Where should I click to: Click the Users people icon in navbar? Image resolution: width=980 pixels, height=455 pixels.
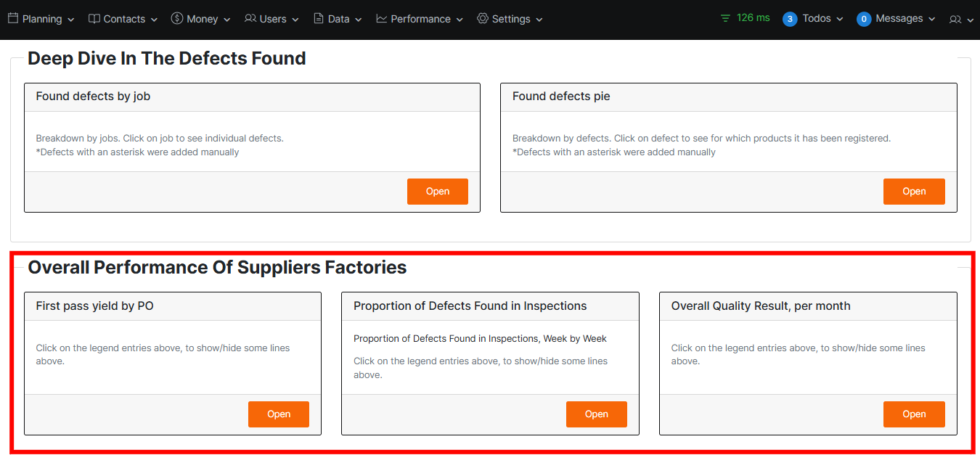(x=250, y=19)
